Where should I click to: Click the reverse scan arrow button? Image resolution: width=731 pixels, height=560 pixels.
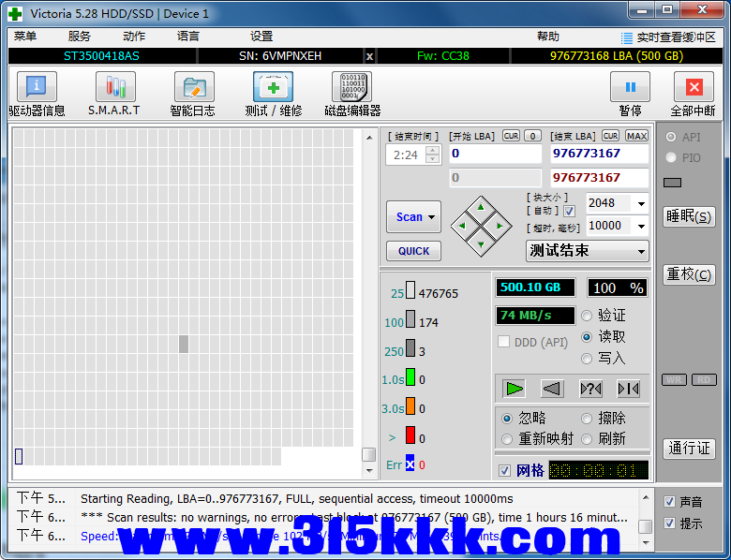point(552,389)
